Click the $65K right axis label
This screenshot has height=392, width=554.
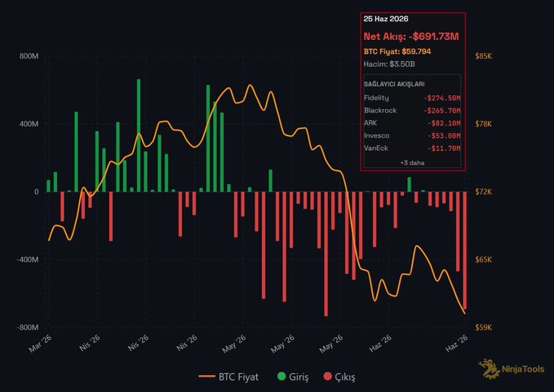[483, 260]
